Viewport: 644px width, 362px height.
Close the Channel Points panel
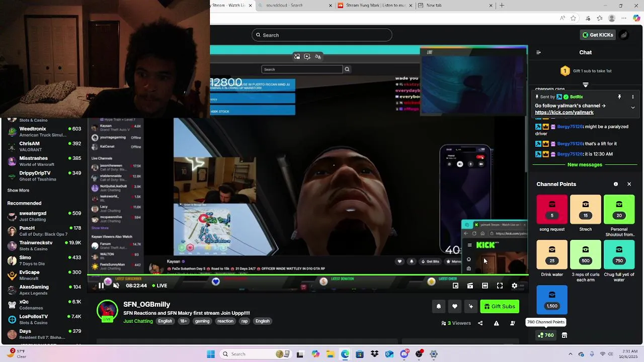click(x=629, y=184)
